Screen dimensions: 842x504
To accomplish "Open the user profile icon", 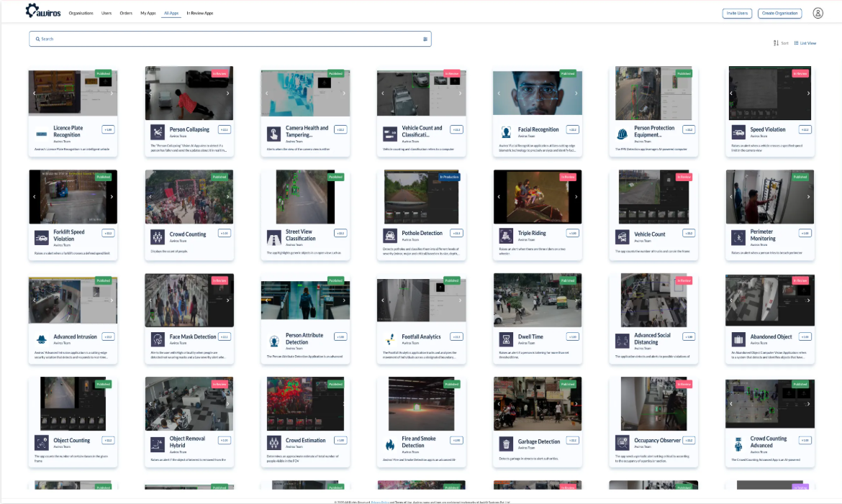I will point(818,14).
